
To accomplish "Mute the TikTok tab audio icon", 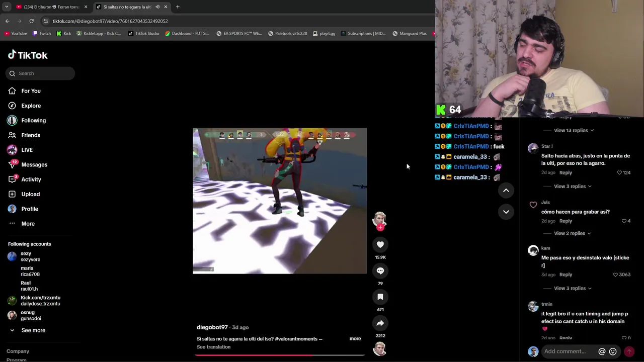I will (x=157, y=7).
